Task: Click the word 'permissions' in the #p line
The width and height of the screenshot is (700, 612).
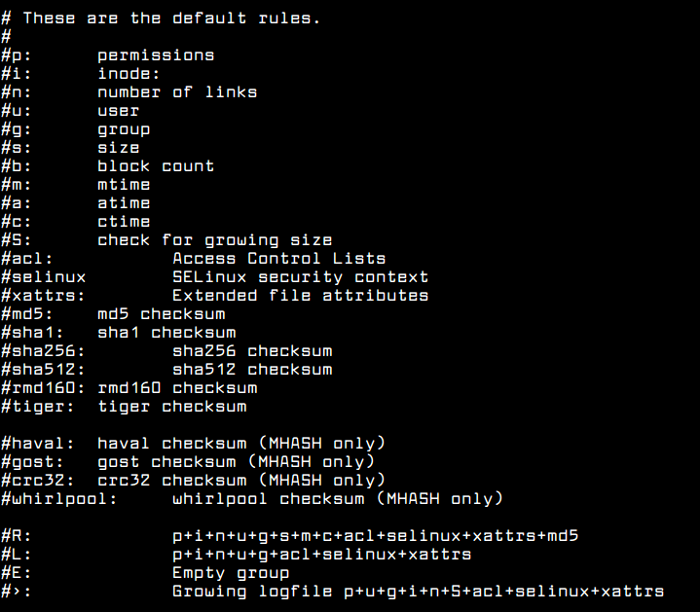Action: (x=156, y=55)
